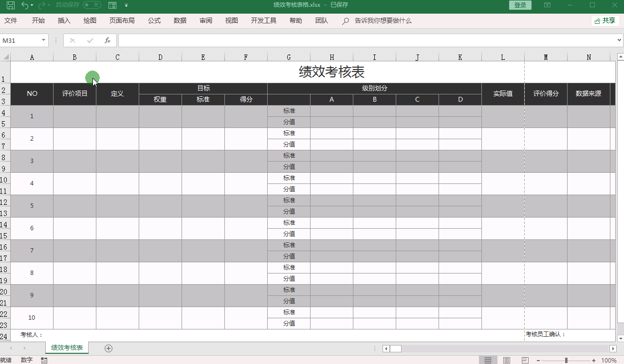624x364 pixels.
Task: Click the zoom in plus button
Action: click(594, 361)
